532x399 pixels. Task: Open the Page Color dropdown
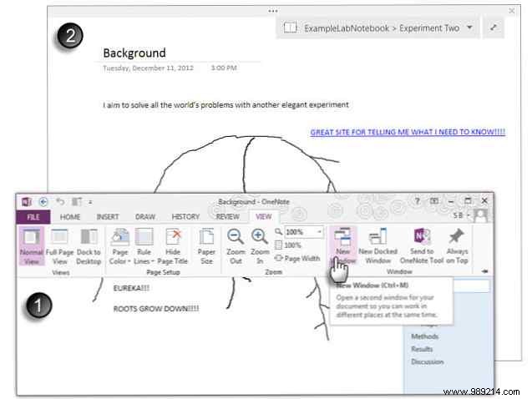120,246
